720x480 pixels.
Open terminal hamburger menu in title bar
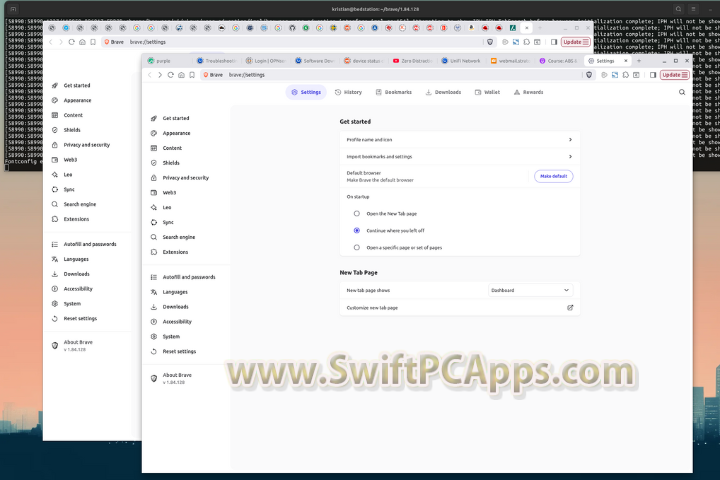[x=693, y=9]
